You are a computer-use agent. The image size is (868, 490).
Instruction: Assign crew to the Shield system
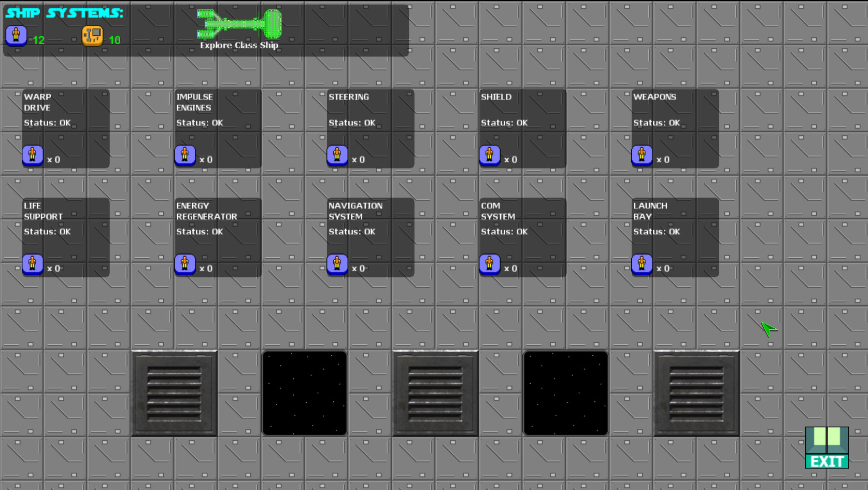[489, 155]
